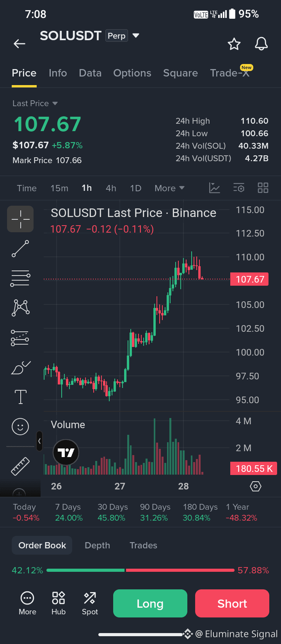Viewport: 281px width, 644px height.
Task: Select the 1D chart interval
Action: click(135, 188)
